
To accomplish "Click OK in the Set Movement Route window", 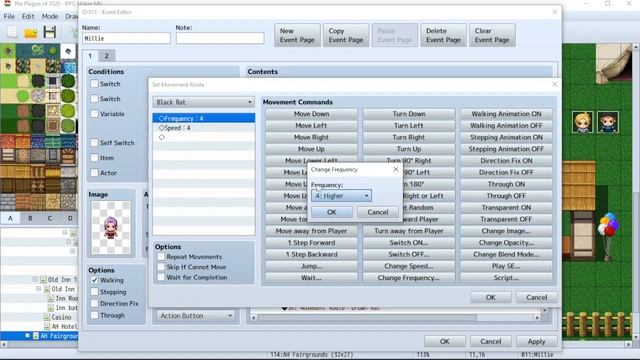I will point(490,298).
